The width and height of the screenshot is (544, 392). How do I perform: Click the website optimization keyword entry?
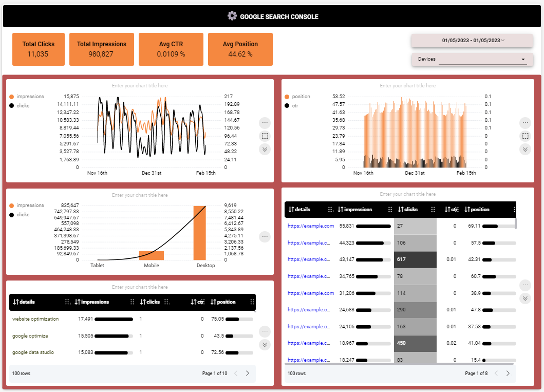[x=35, y=319]
